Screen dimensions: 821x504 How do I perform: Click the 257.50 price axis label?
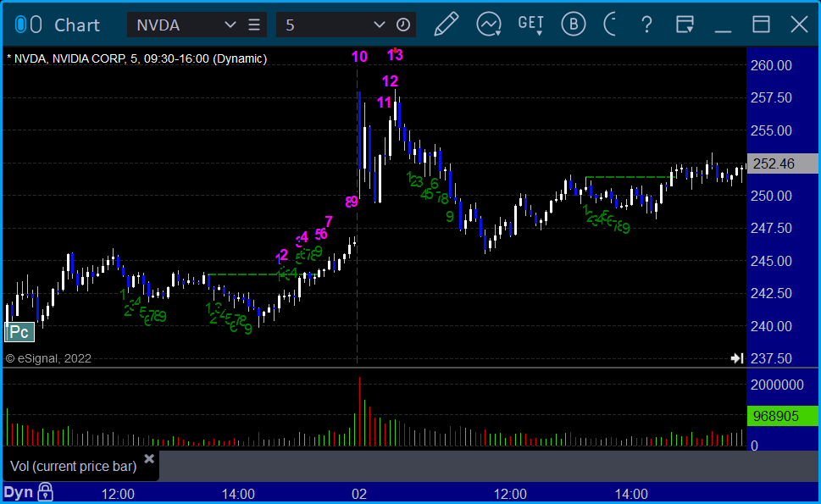coord(771,98)
